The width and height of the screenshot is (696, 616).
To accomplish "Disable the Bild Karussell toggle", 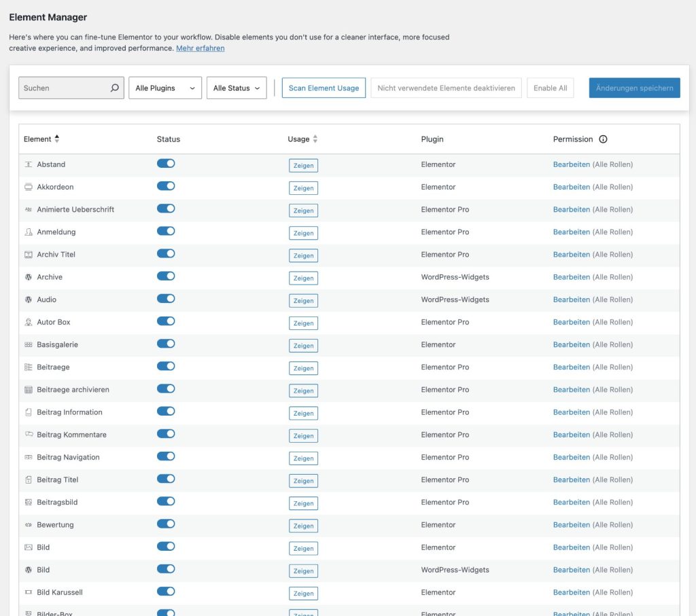I will [166, 592].
